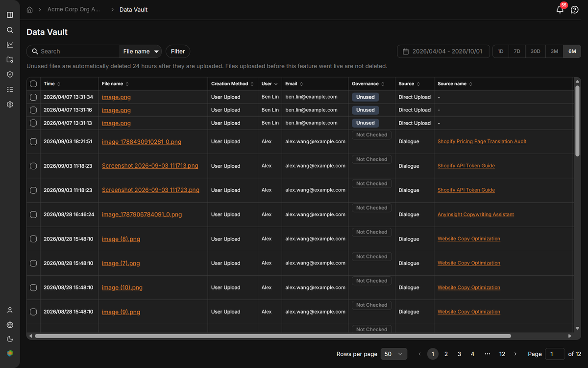Check the row dated 2026/04/07 13:31:13
This screenshot has width=588, height=368.
(33, 123)
